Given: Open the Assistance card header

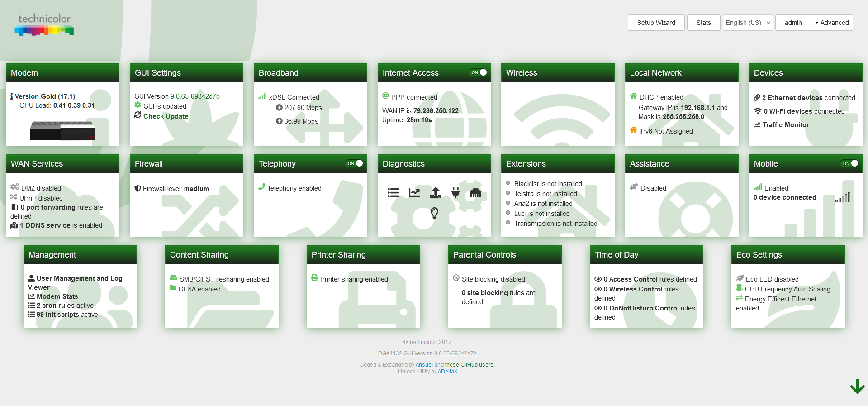Looking at the screenshot, I should [x=682, y=164].
